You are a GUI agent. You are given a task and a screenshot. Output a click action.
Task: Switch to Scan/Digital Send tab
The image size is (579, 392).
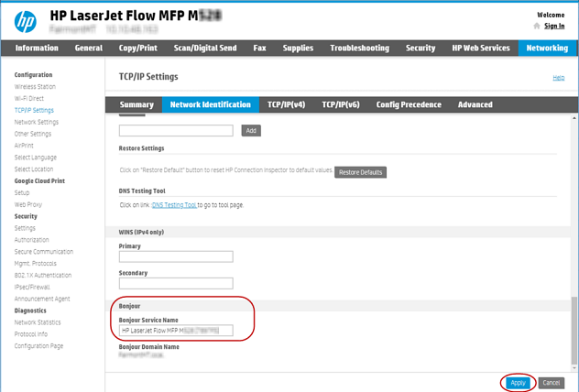(205, 48)
